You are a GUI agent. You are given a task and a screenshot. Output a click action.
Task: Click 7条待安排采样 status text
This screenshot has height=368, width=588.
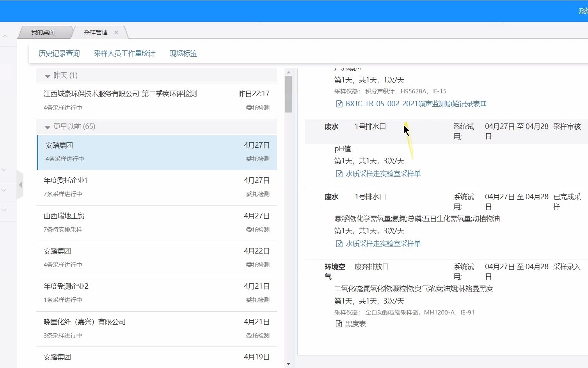(63, 230)
